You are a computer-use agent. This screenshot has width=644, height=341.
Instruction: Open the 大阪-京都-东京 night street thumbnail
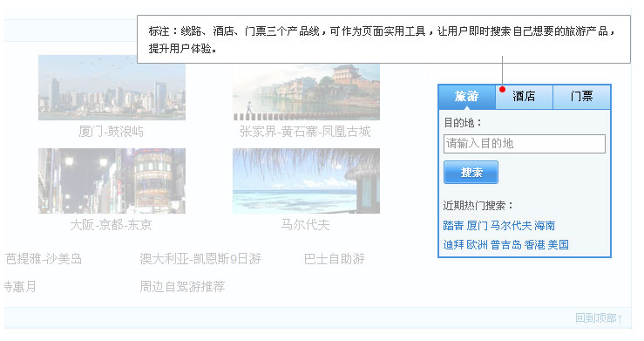[112, 181]
